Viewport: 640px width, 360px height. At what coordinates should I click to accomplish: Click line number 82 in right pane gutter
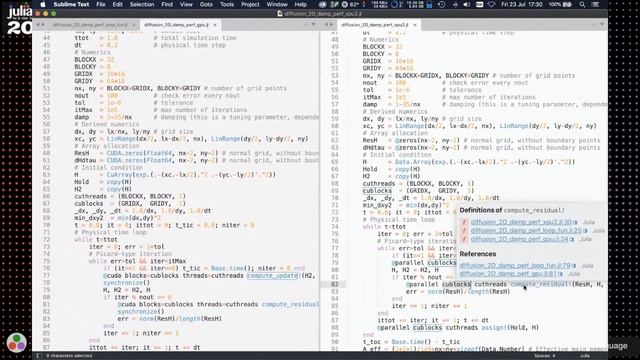tap(335, 284)
